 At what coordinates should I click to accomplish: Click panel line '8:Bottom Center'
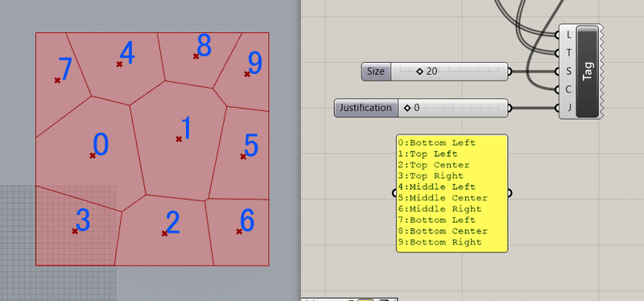tap(443, 231)
